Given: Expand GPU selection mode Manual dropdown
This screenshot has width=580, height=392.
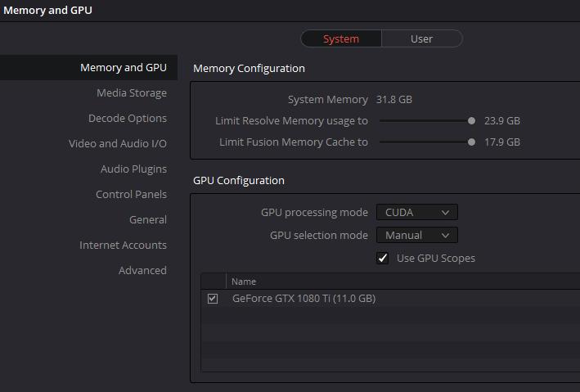Looking at the screenshot, I should pyautogui.click(x=416, y=235).
